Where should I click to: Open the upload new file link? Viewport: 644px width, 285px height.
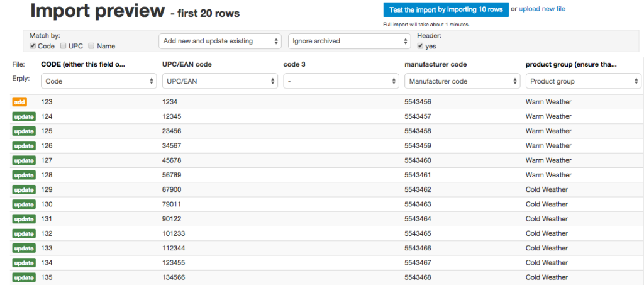click(x=542, y=9)
